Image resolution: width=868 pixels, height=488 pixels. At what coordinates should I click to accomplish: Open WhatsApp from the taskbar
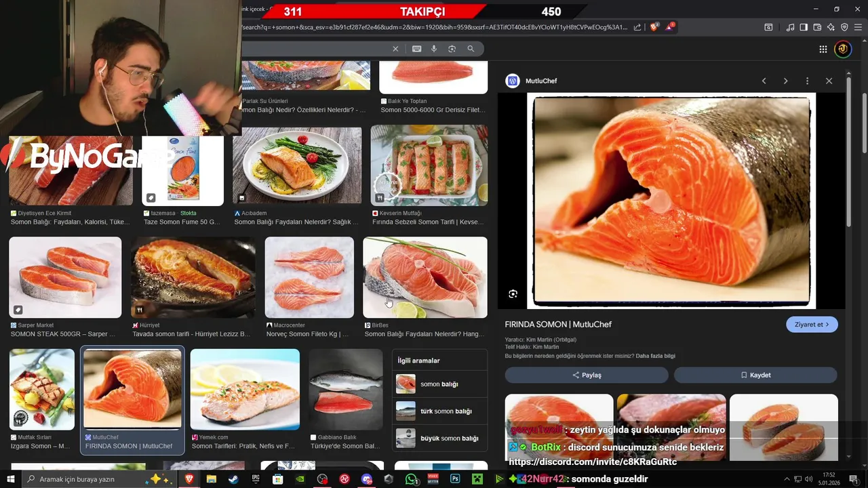pyautogui.click(x=411, y=479)
